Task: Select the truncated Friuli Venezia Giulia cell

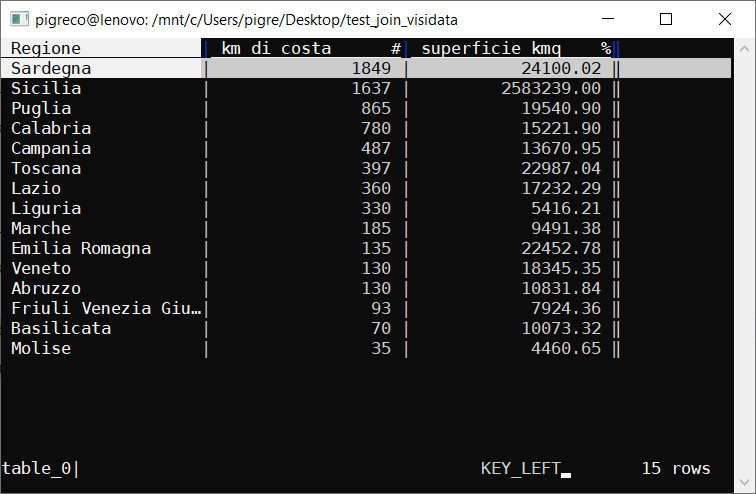Action: (106, 309)
